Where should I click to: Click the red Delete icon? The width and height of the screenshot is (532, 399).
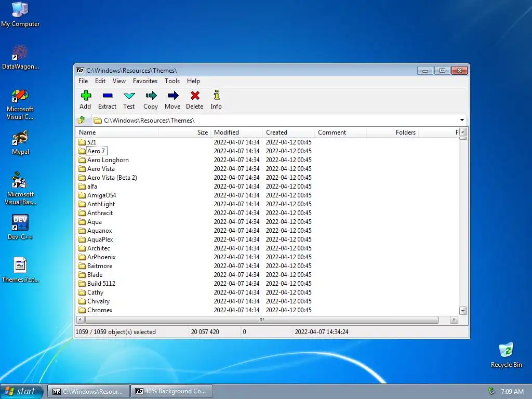tap(195, 96)
